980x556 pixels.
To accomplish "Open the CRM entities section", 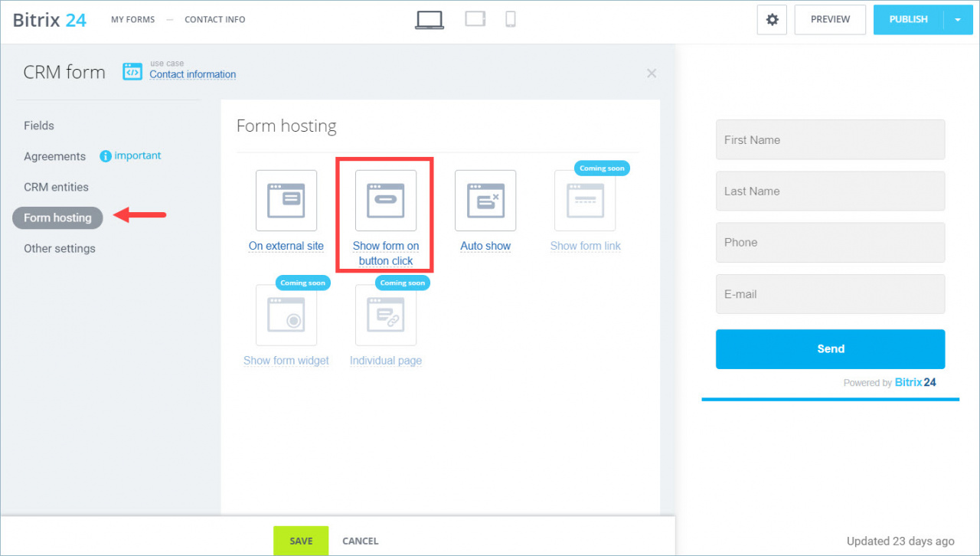I will (56, 187).
